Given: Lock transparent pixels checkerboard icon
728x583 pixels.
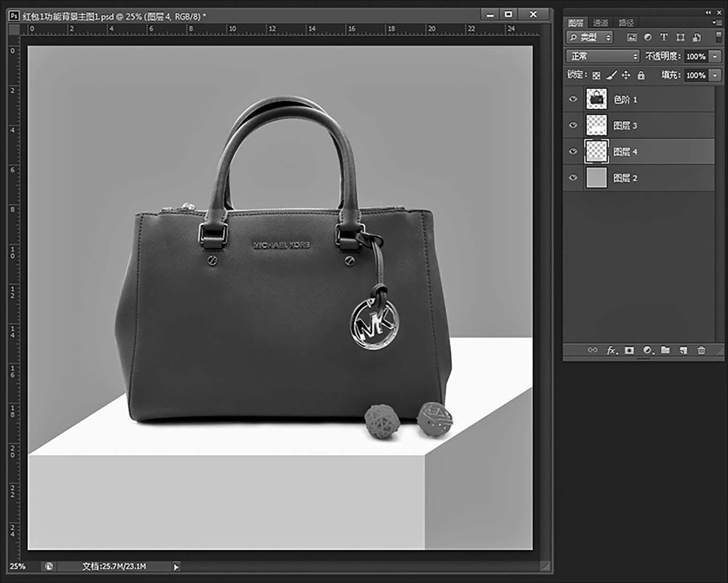Looking at the screenshot, I should (x=596, y=75).
